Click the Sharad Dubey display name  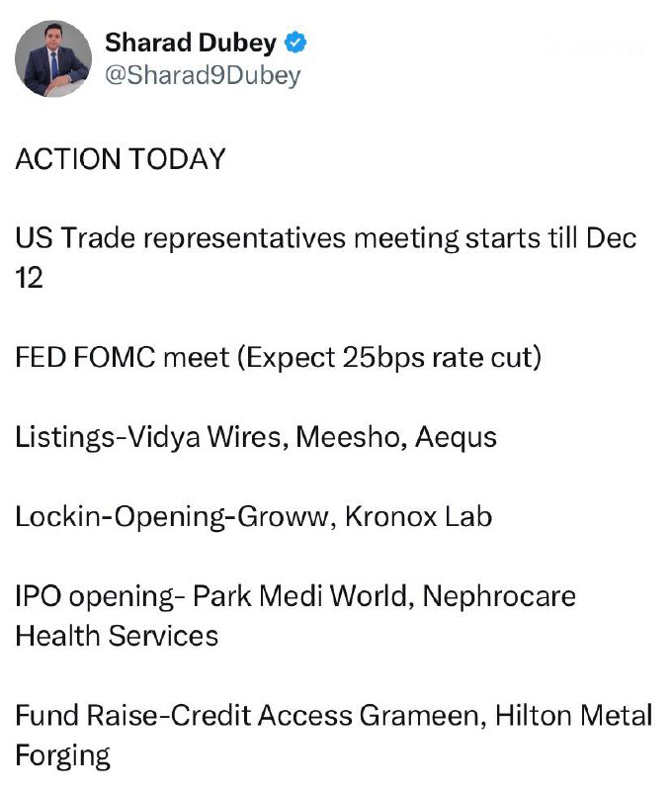click(190, 43)
